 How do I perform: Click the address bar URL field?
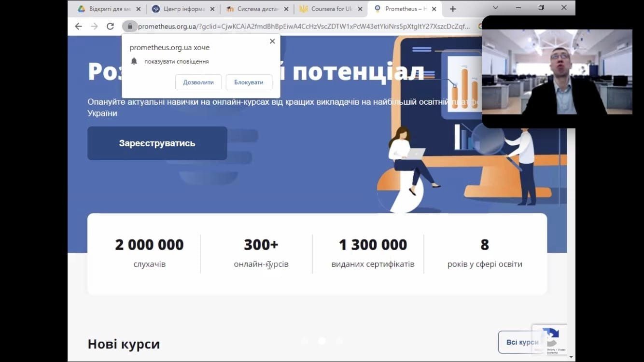pos(303,27)
